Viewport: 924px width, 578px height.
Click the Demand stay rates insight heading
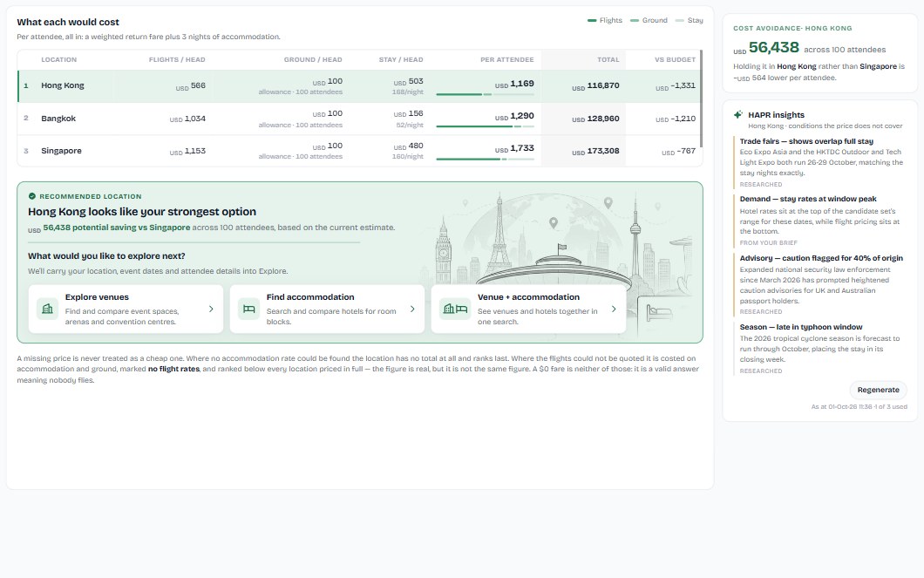click(808, 199)
